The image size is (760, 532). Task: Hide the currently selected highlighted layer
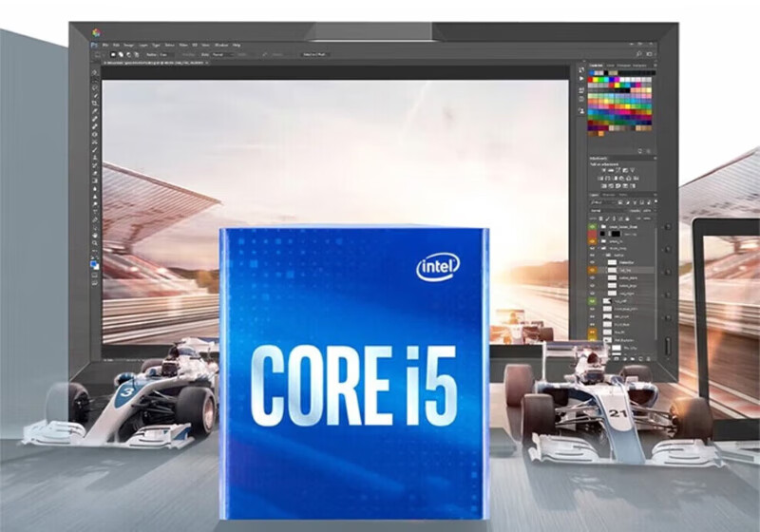(x=592, y=270)
